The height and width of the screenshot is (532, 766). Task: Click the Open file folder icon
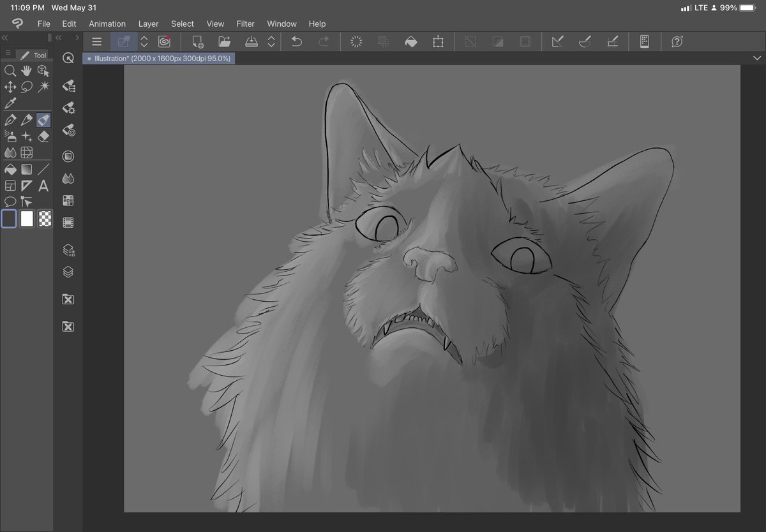pos(224,41)
